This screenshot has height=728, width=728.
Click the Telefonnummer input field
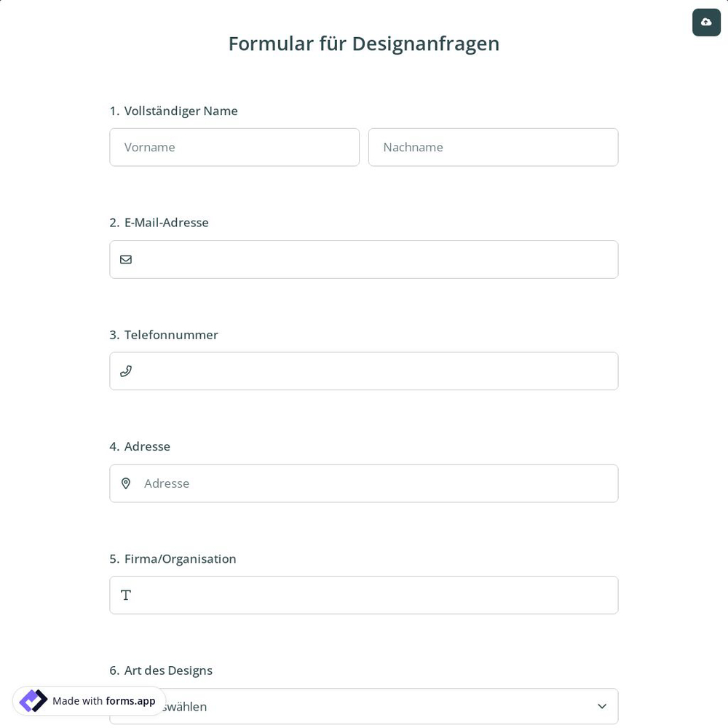point(364,371)
